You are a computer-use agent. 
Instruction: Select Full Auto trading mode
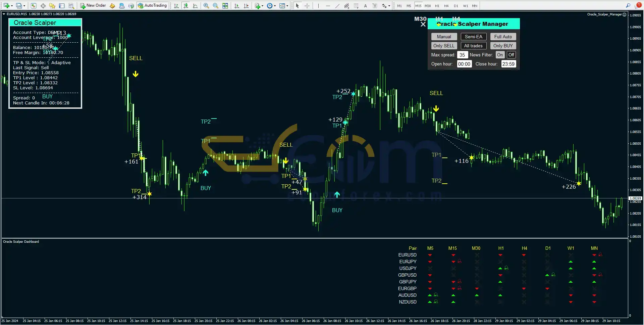pyautogui.click(x=503, y=37)
